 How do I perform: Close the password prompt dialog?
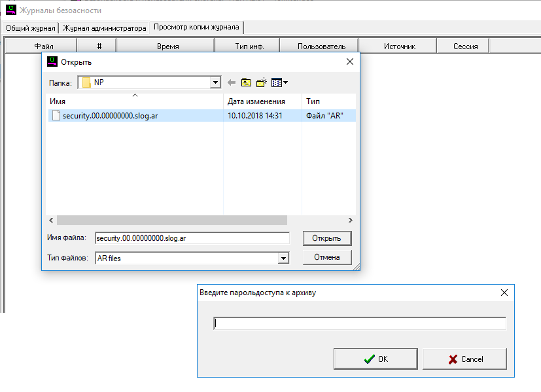pyautogui.click(x=504, y=293)
